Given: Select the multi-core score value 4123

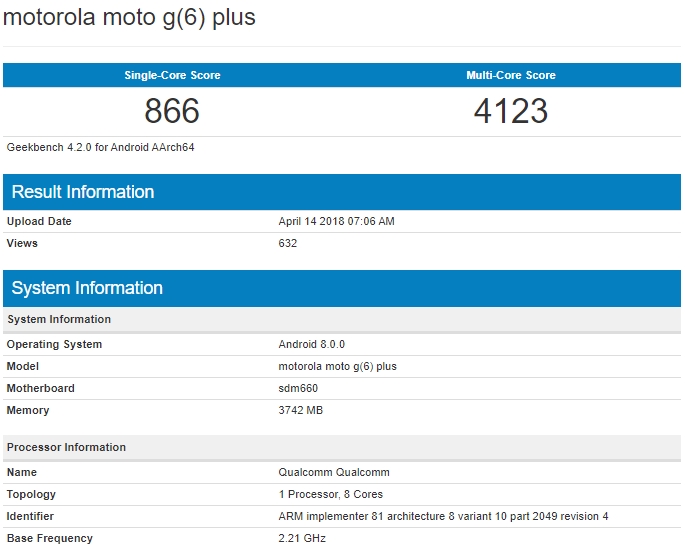Looking at the screenshot, I should tap(510, 111).
